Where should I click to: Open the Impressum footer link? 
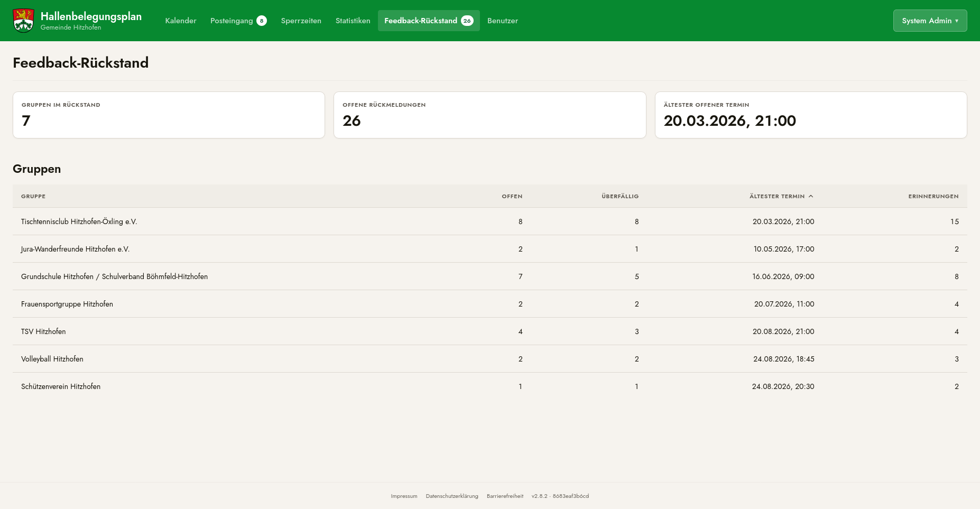[x=404, y=496]
